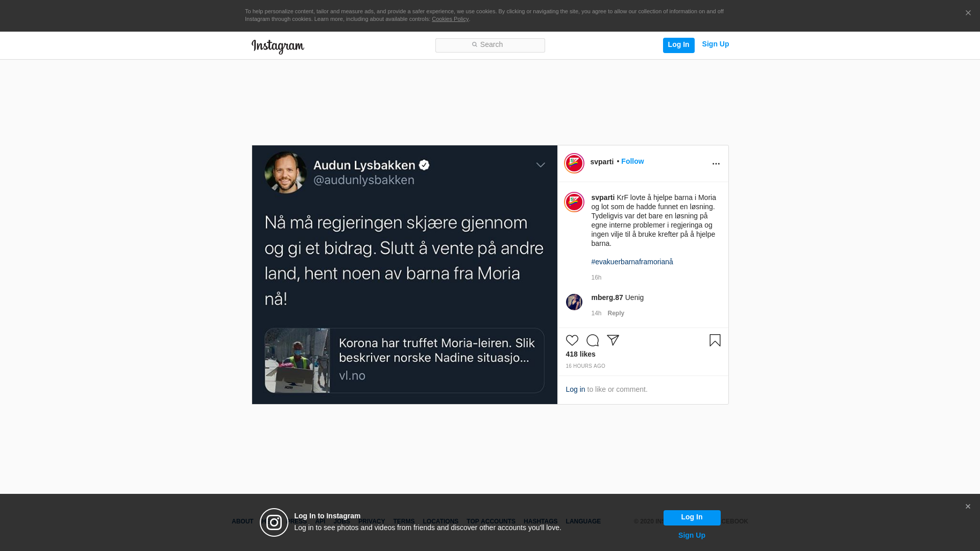Reply to mberg.87 comment

[x=616, y=313]
